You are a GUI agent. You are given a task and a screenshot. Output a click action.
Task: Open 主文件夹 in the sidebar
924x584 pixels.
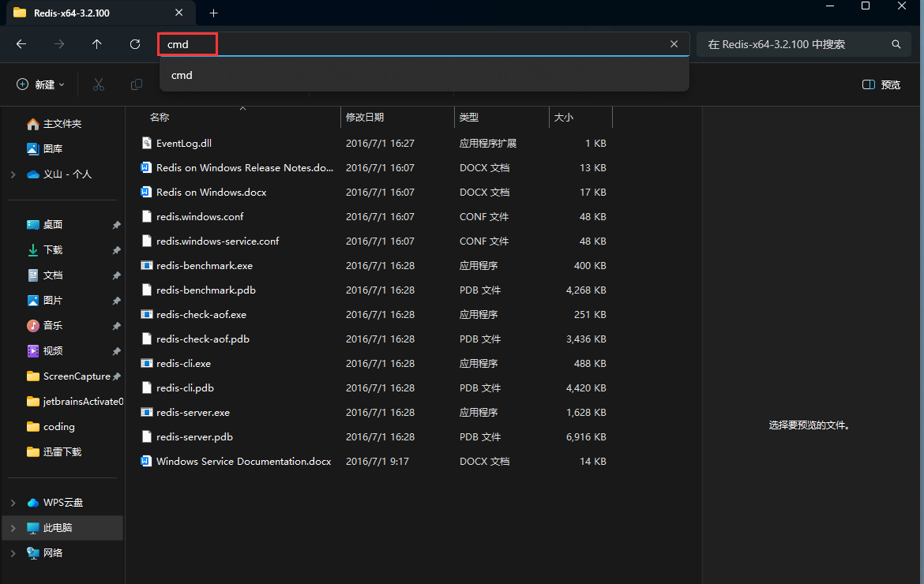click(x=62, y=124)
